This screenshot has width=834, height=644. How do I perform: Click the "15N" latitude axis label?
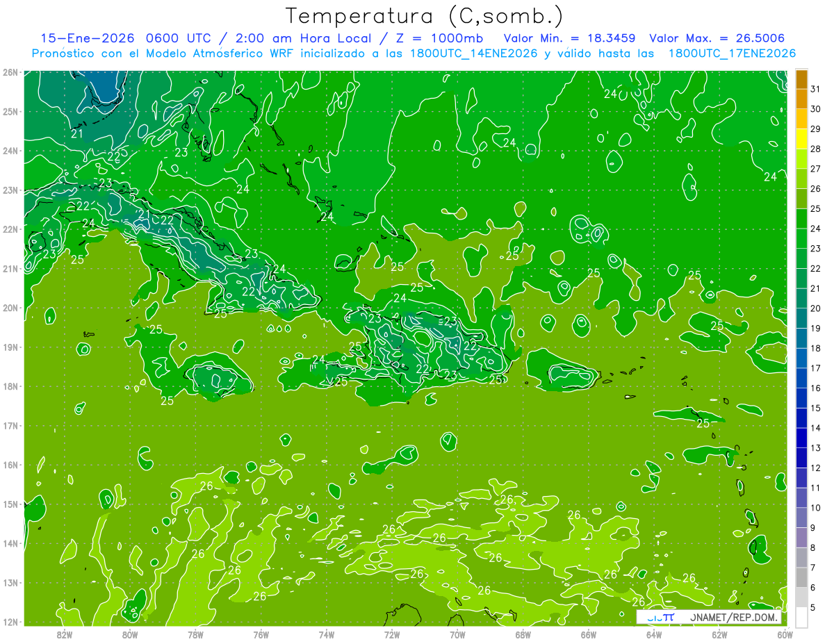(10, 504)
